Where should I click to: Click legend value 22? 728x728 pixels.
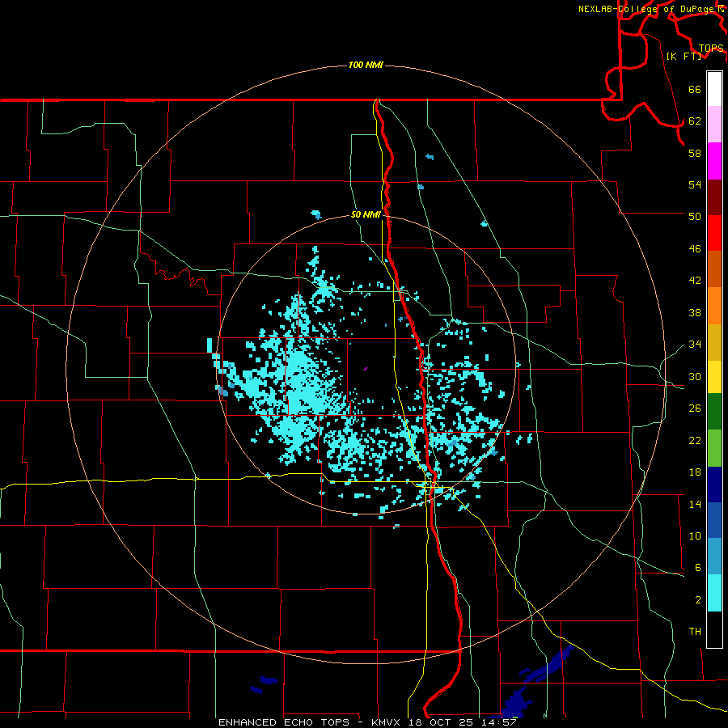click(695, 440)
